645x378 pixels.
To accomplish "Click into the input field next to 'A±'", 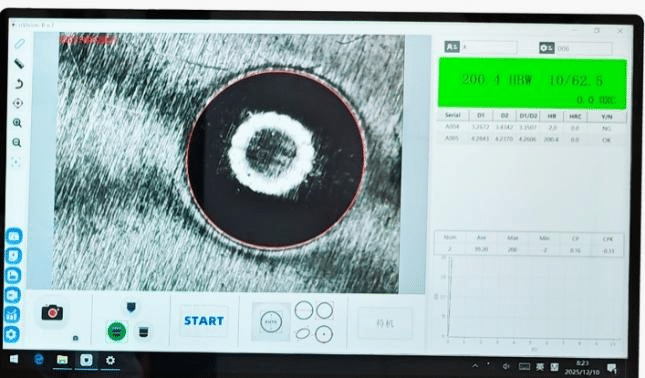I will [x=490, y=47].
